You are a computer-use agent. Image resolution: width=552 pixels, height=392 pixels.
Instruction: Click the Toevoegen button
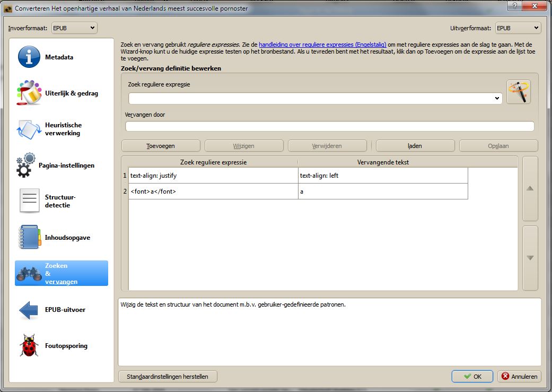point(161,146)
